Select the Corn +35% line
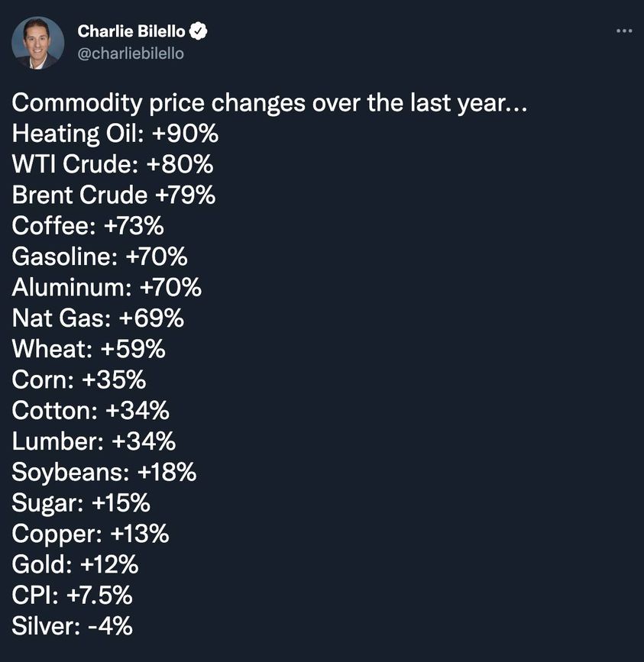Viewport: 644px width, 662px height. click(x=79, y=379)
